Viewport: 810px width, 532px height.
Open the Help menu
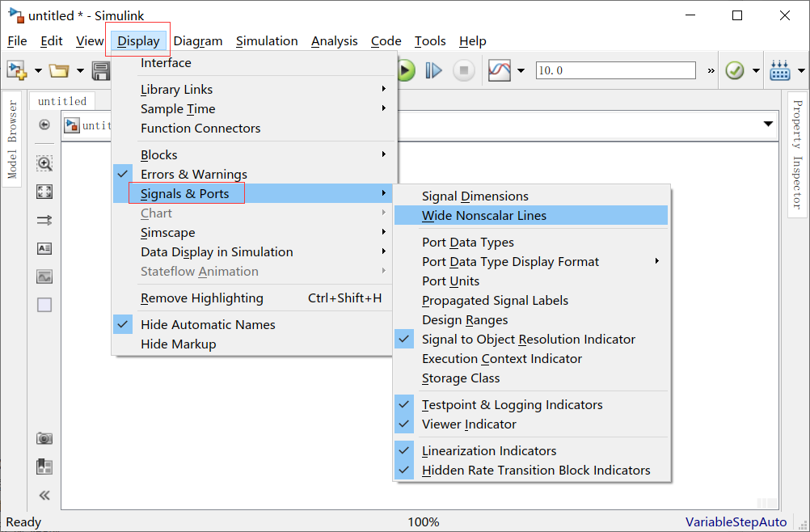473,40
